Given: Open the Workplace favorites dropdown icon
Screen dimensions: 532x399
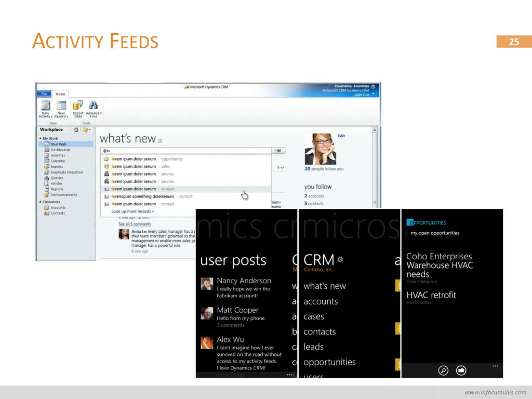Looking at the screenshot, I should tap(86, 129).
